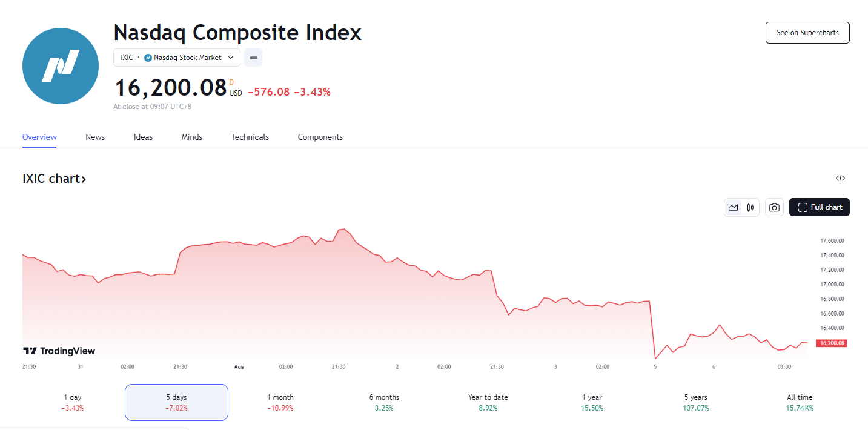Choose the Year to date range

(488, 402)
